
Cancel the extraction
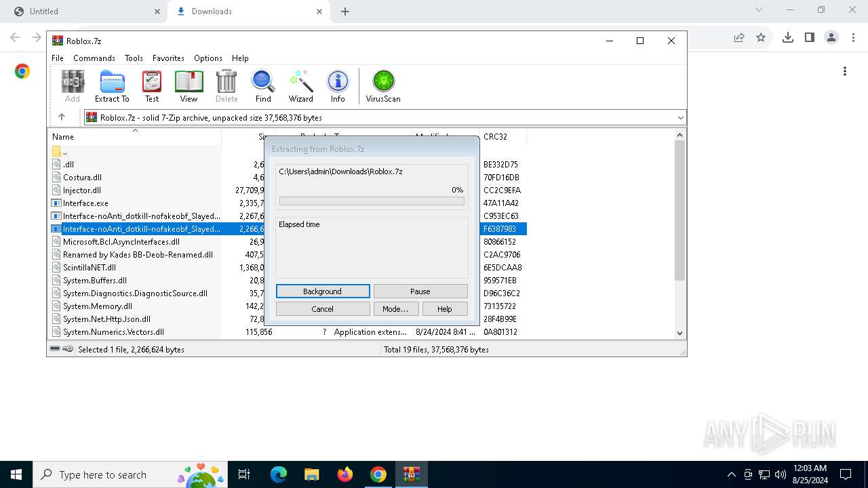pyautogui.click(x=323, y=309)
